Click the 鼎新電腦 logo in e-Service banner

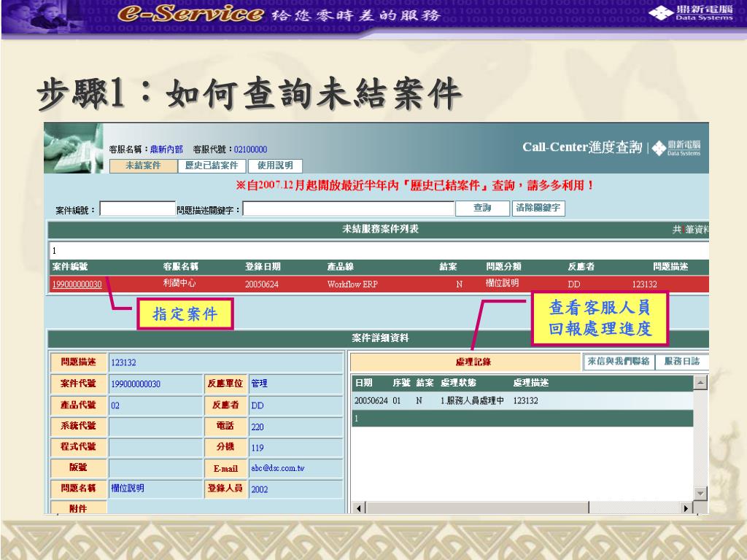pos(692,13)
